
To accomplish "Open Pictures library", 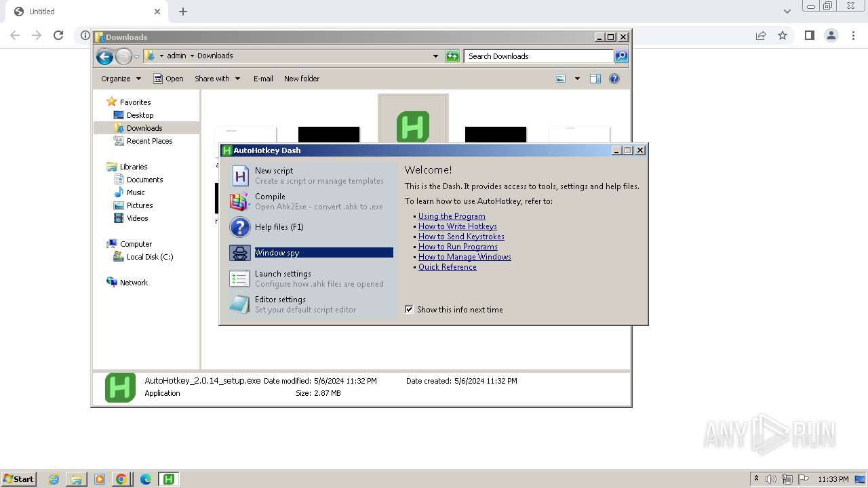I will (140, 205).
